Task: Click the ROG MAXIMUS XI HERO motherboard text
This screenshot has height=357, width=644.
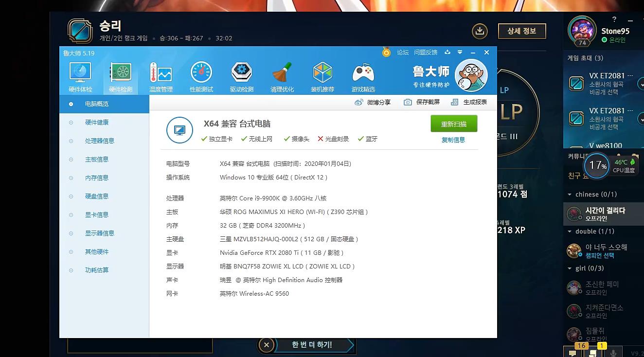Action: tap(294, 212)
